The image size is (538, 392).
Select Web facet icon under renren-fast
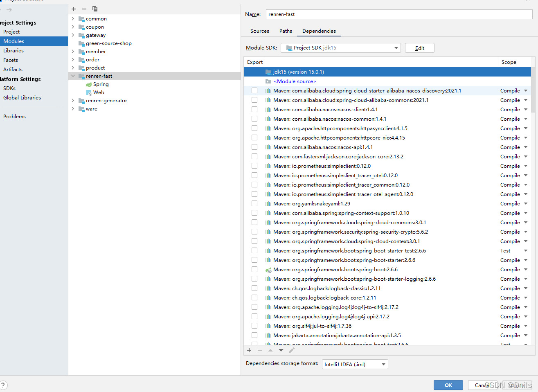point(89,92)
